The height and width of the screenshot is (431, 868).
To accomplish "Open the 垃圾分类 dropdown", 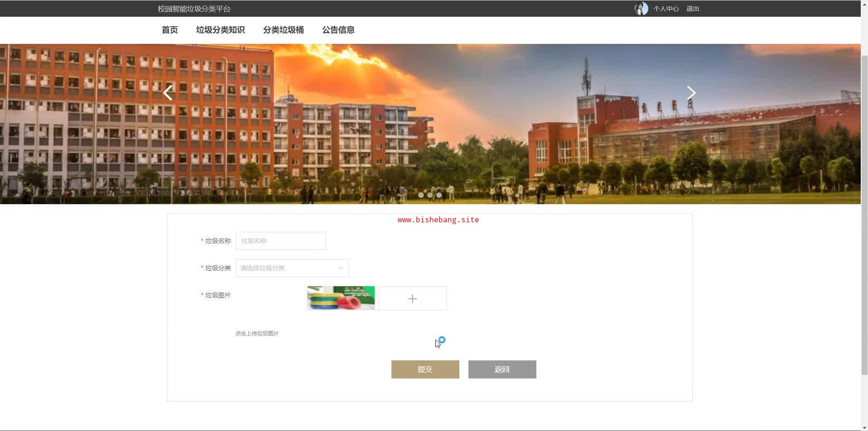I will (292, 268).
